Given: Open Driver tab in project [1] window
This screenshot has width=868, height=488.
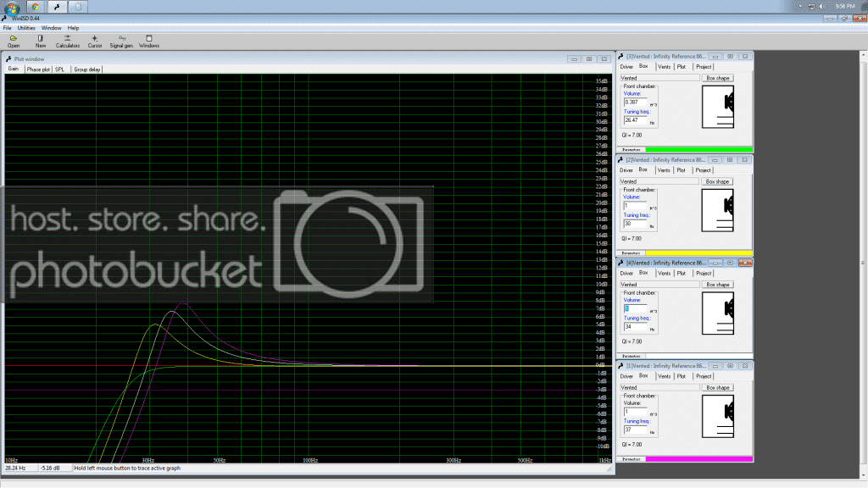Looking at the screenshot, I should pyautogui.click(x=626, y=376).
